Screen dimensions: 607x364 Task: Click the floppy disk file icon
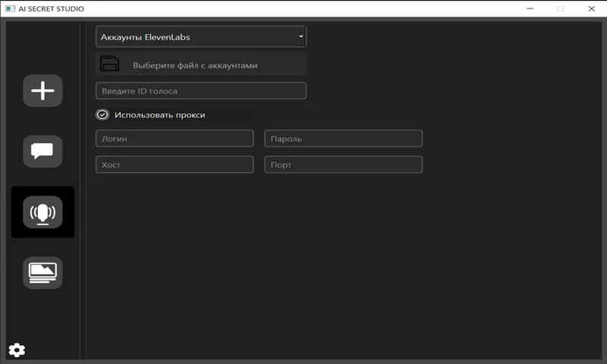tap(110, 64)
